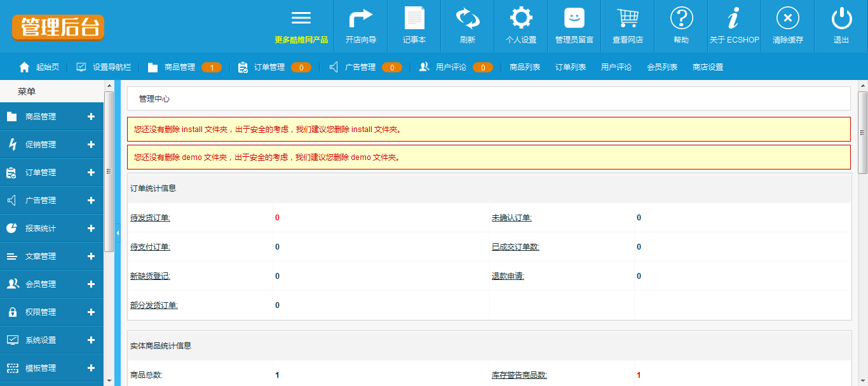Open the 库存警告商品数 link
The image size is (868, 386).
(x=519, y=375)
